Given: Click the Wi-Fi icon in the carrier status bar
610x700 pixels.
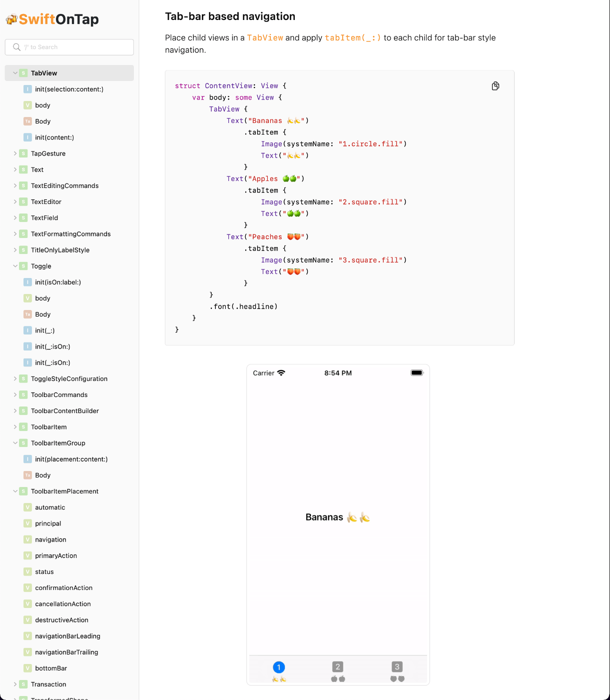Looking at the screenshot, I should coord(281,372).
